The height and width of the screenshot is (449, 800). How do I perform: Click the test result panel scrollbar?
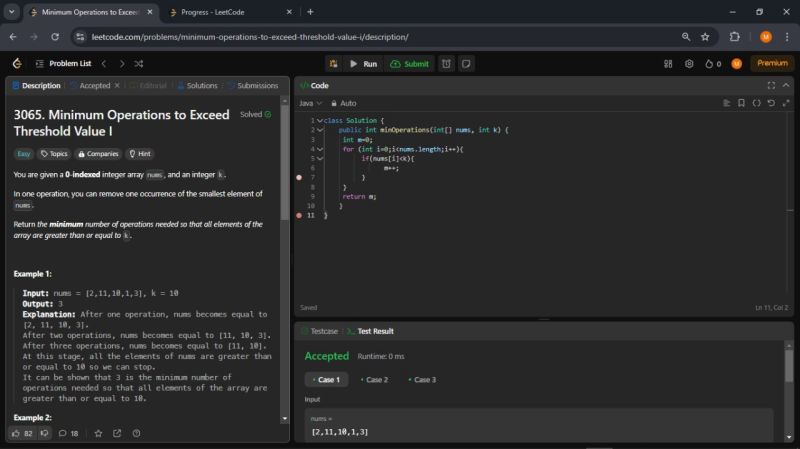pos(789,366)
